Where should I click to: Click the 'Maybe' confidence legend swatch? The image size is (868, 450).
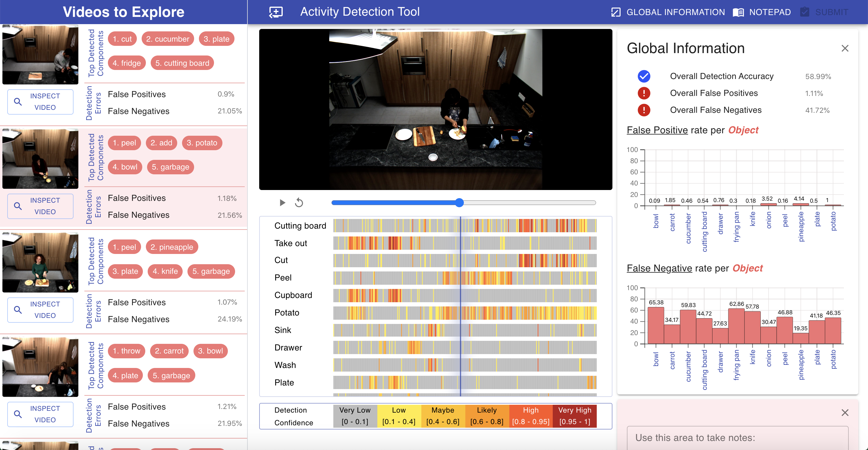[x=443, y=416]
